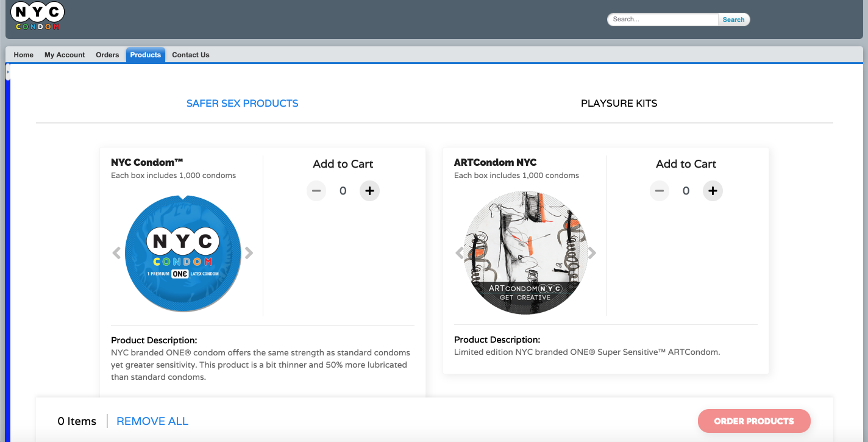868x442 pixels.
Task: Click 'Add to Cart' heading for NYC Condom
Action: 343,164
